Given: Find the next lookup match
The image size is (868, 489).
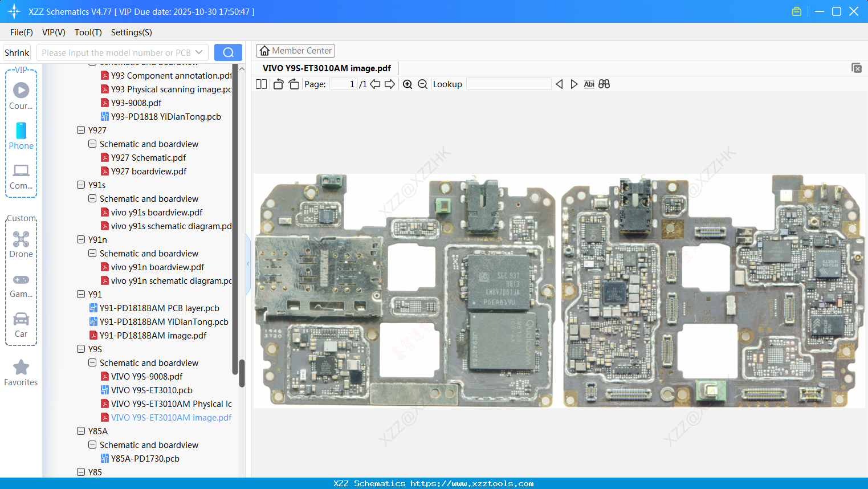Looking at the screenshot, I should click(574, 84).
